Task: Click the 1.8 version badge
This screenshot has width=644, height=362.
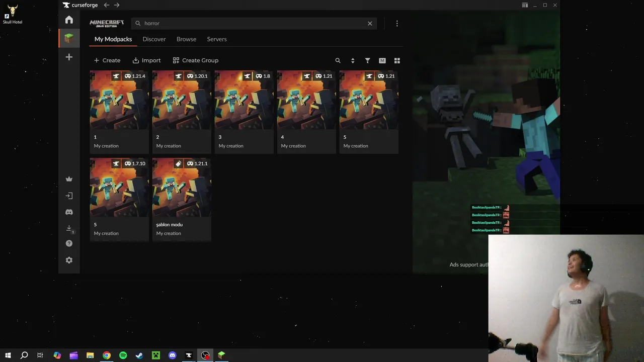Action: (263, 76)
